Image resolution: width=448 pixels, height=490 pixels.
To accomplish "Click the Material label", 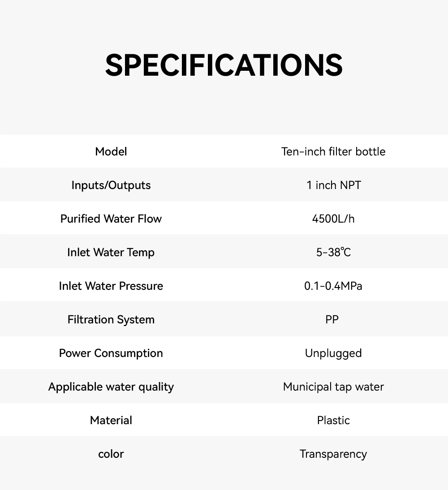I will click(111, 421).
